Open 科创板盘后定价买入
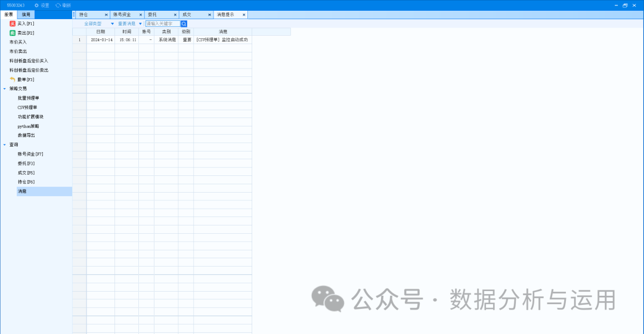 29,61
